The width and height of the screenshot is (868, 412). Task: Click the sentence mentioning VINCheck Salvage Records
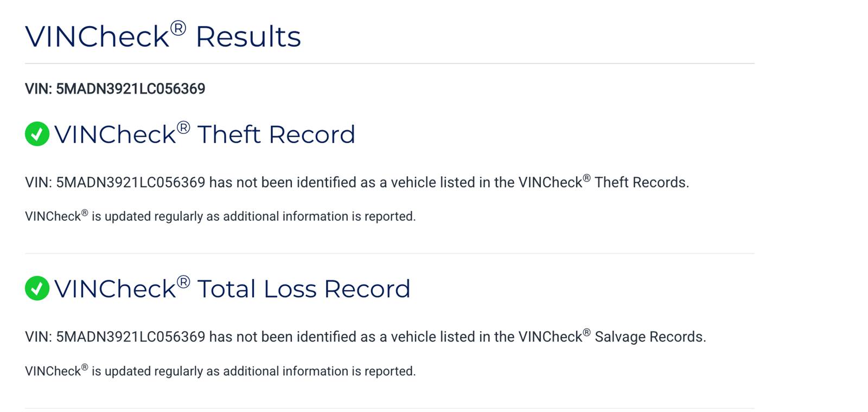point(366,337)
